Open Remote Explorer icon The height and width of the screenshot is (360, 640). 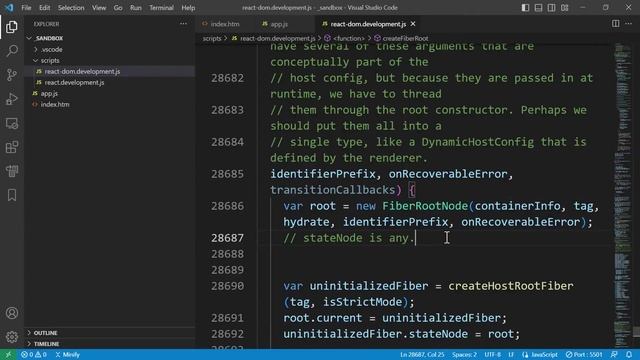click(12, 123)
